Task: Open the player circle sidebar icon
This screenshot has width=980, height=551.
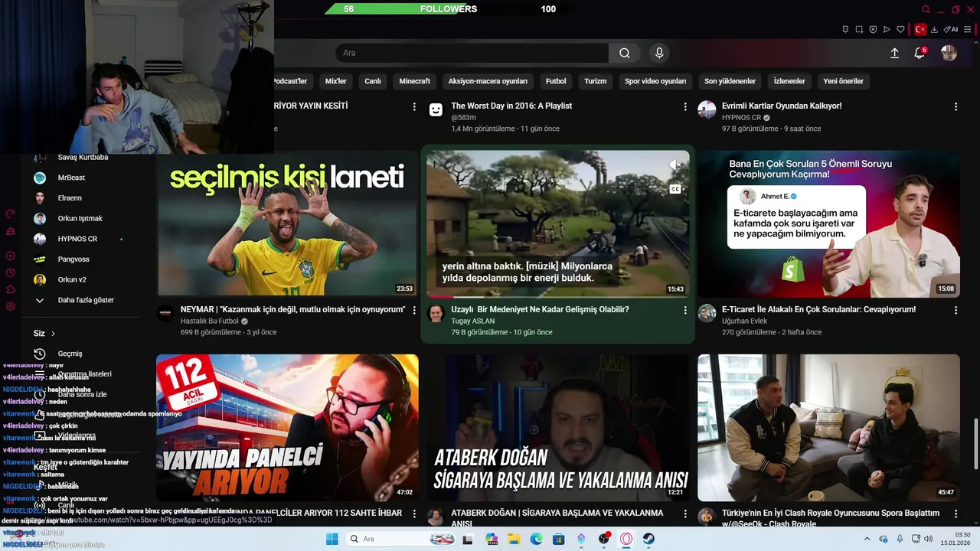Action: 10,256
